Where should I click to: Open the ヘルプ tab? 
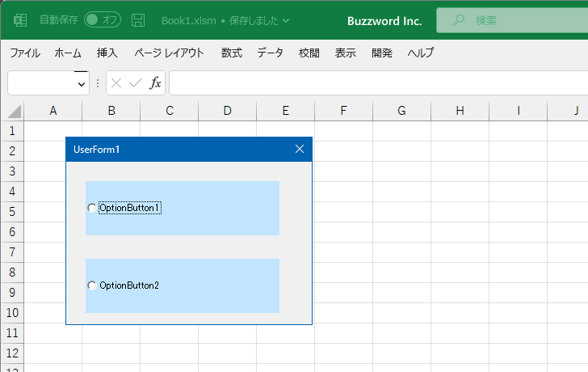tap(421, 53)
